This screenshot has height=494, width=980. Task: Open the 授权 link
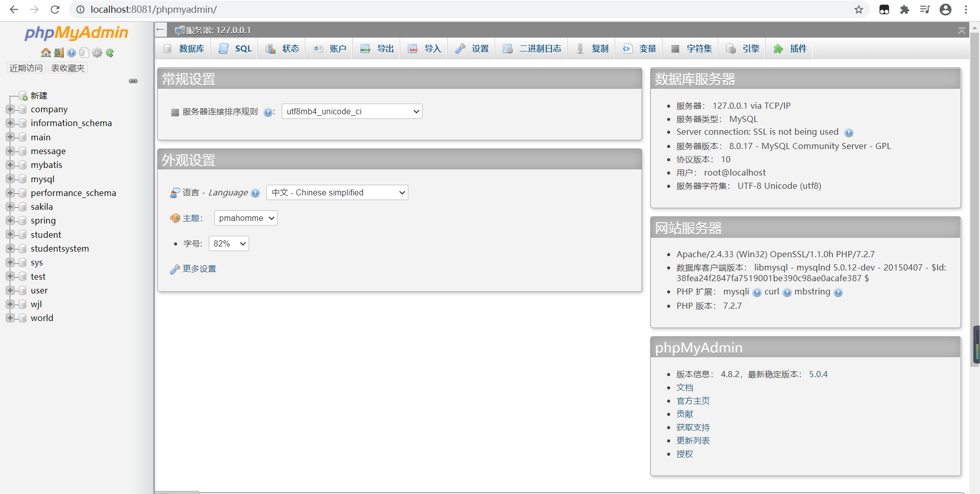click(x=684, y=454)
